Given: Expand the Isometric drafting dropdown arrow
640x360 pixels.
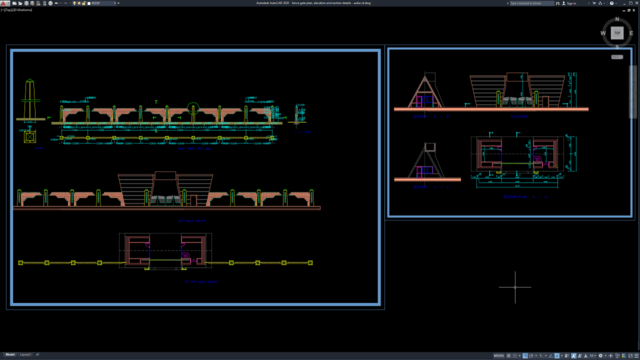Looking at the screenshot, I should pyautogui.click(x=546, y=356).
